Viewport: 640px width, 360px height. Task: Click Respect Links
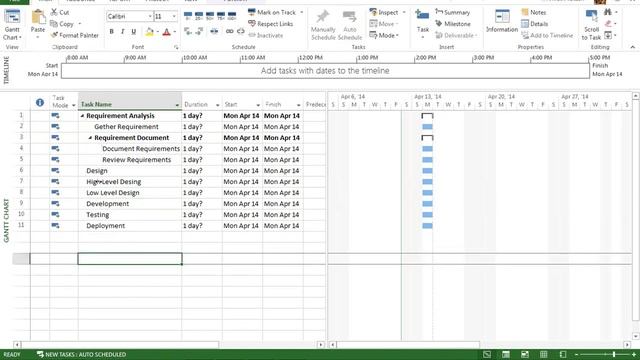click(x=271, y=24)
